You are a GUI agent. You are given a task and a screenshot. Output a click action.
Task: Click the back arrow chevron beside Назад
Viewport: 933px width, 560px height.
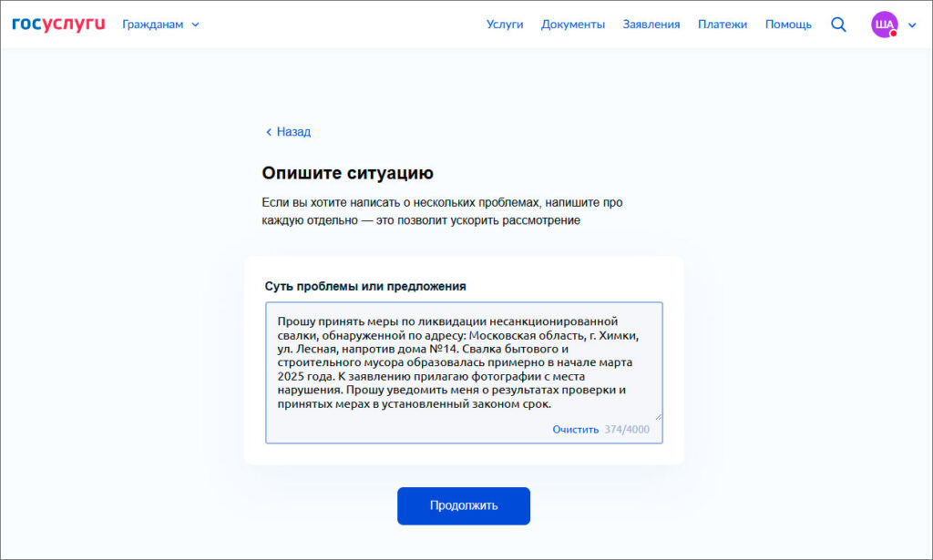click(268, 132)
